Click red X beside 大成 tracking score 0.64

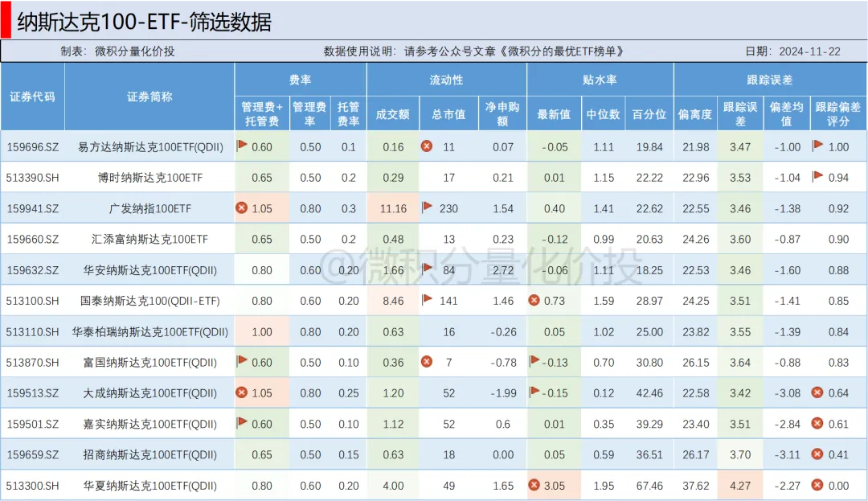tap(817, 392)
